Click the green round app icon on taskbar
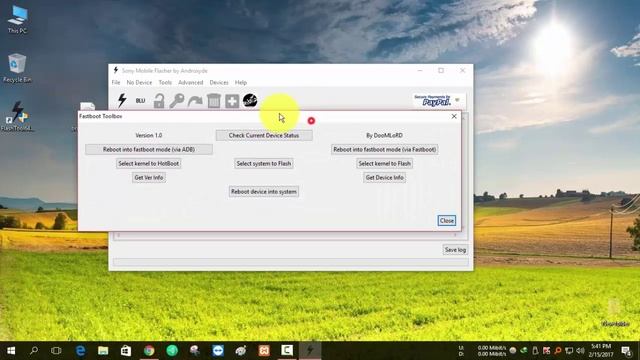 pyautogui.click(x=172, y=351)
